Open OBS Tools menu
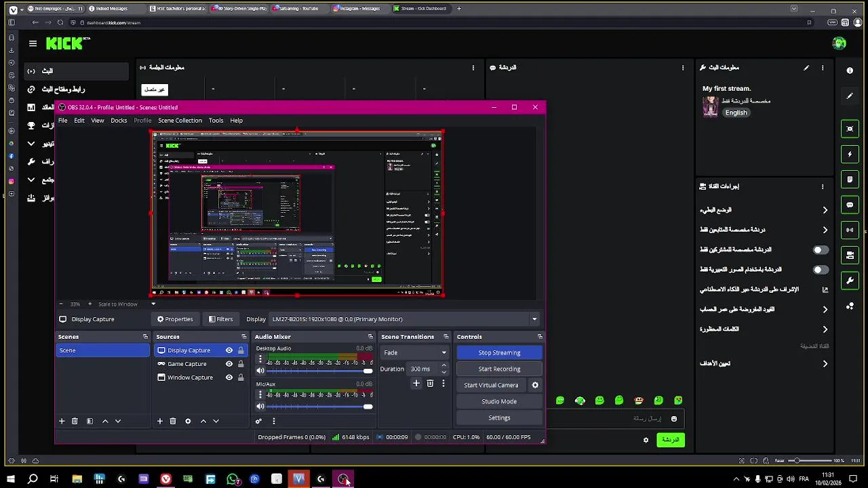Image resolution: width=868 pixels, height=488 pixels. (216, 121)
